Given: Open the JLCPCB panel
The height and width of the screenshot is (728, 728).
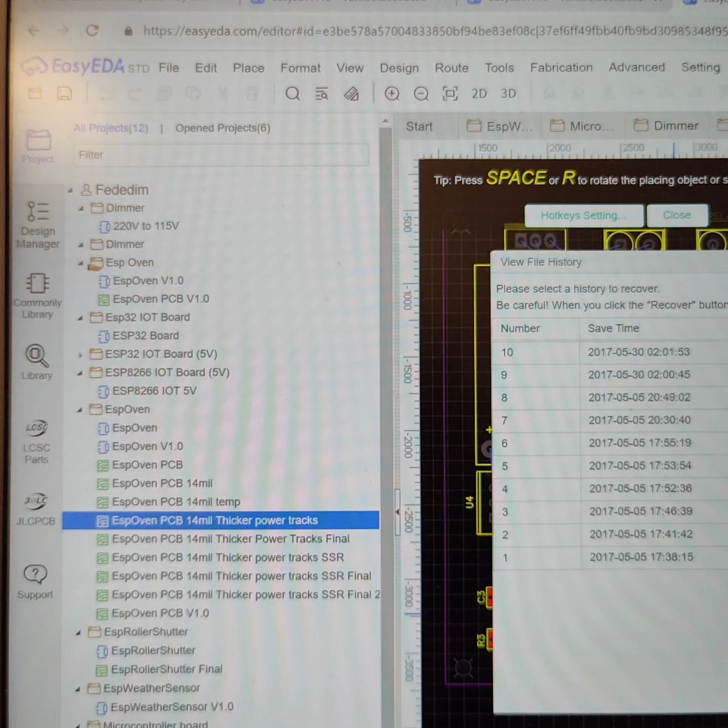Looking at the screenshot, I should point(36,510).
